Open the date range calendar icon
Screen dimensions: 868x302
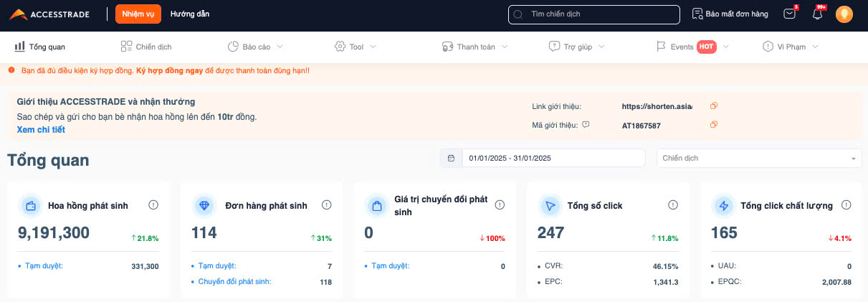tap(451, 158)
